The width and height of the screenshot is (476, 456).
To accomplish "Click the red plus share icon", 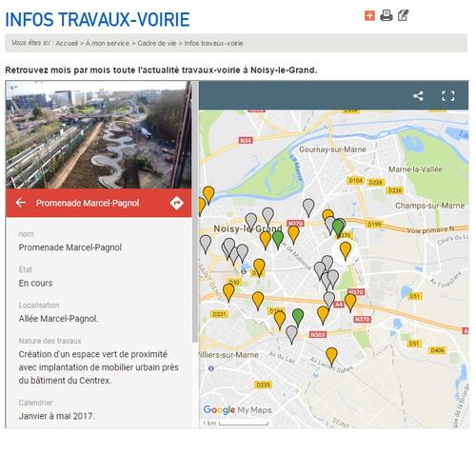I will (x=369, y=15).
